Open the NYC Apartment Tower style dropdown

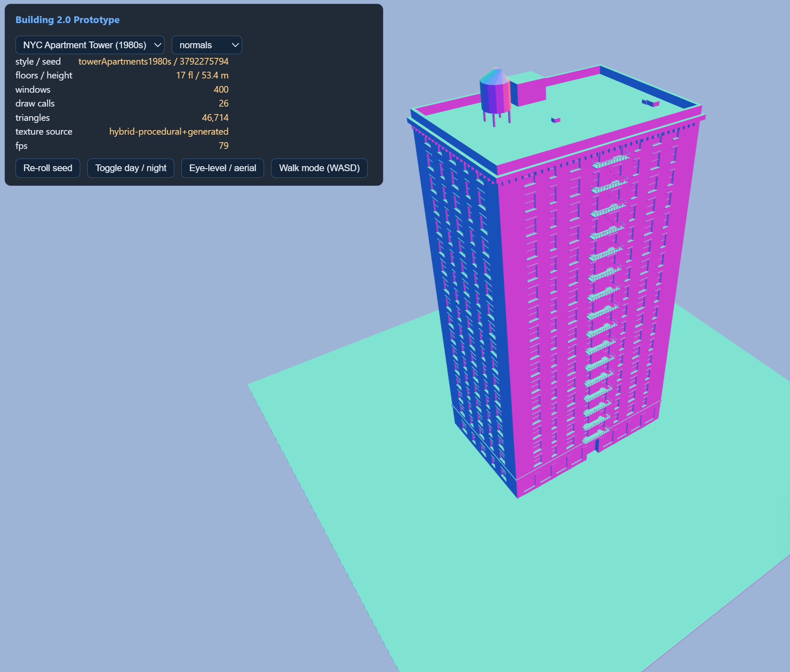[90, 45]
